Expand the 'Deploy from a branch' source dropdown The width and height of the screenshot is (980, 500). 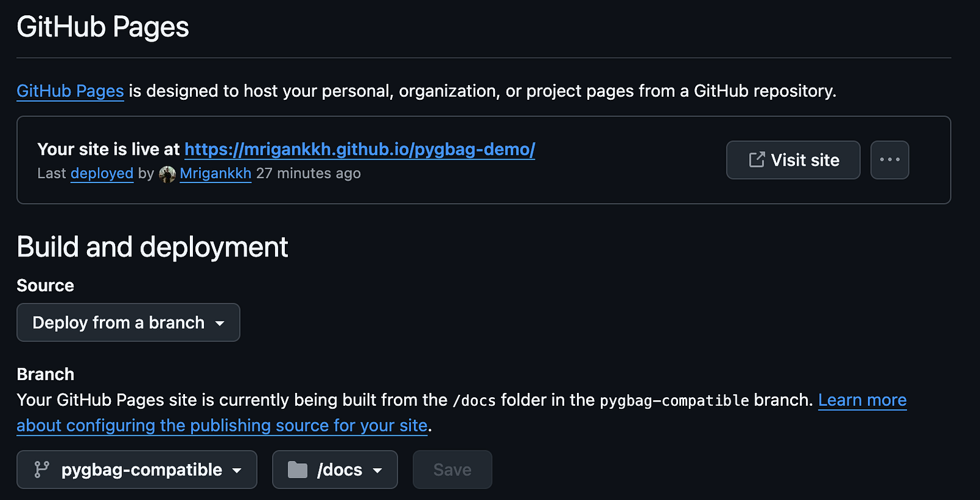pos(128,323)
